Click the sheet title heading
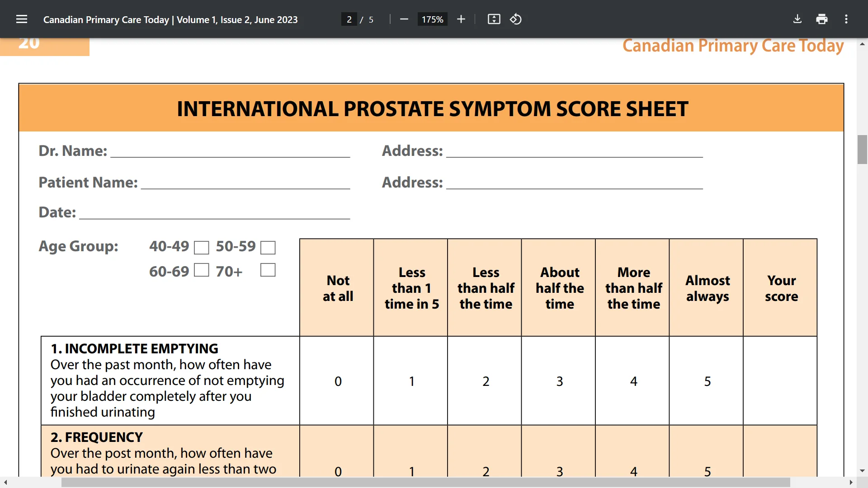 click(x=432, y=109)
